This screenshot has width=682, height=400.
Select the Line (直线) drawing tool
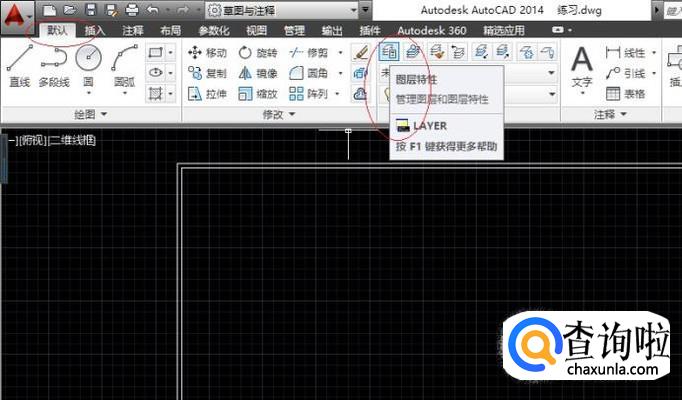(19, 66)
